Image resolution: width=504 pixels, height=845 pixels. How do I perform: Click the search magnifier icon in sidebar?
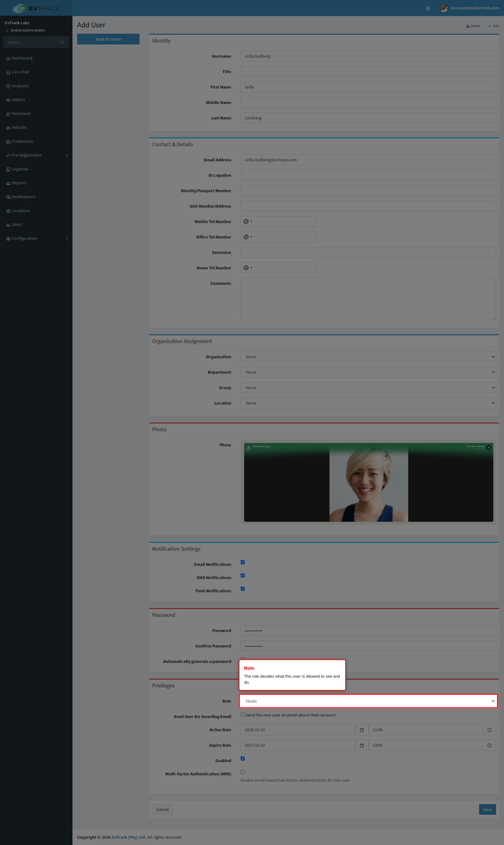click(62, 43)
